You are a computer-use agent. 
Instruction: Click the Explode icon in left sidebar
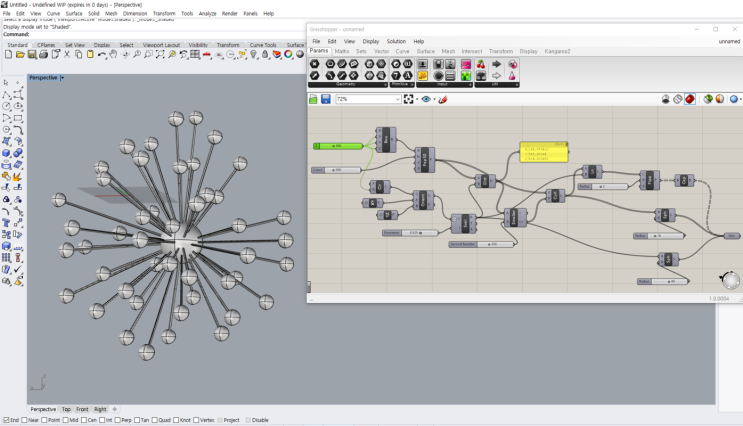pyautogui.click(x=18, y=176)
